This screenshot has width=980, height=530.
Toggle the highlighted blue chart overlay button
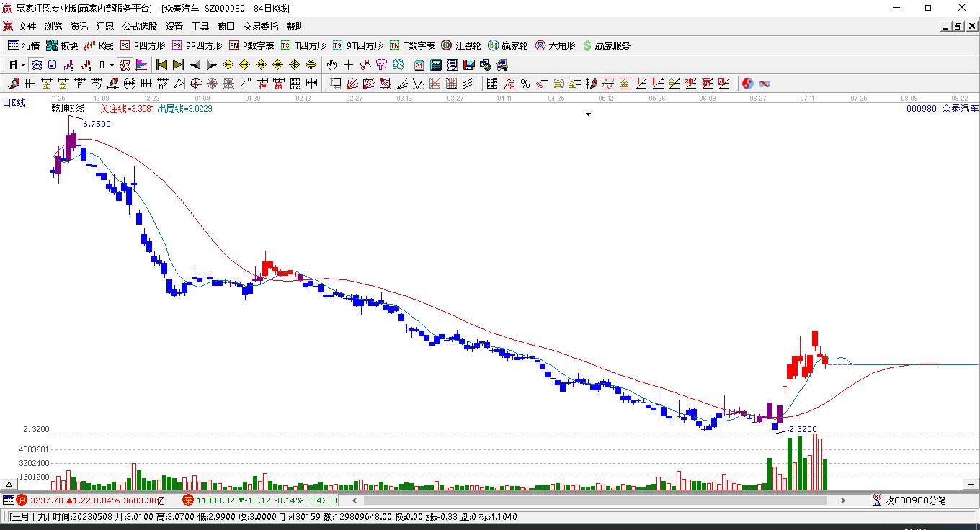pyautogui.click(x=36, y=65)
